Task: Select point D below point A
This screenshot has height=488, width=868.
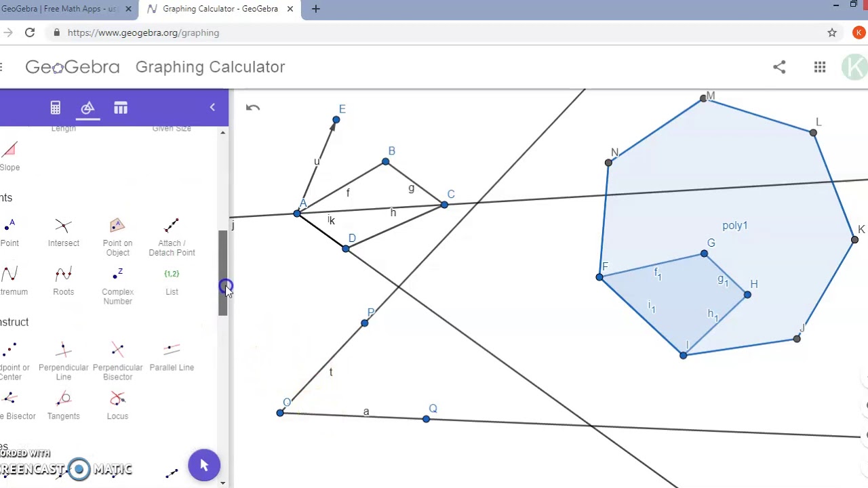Action: 346,249
